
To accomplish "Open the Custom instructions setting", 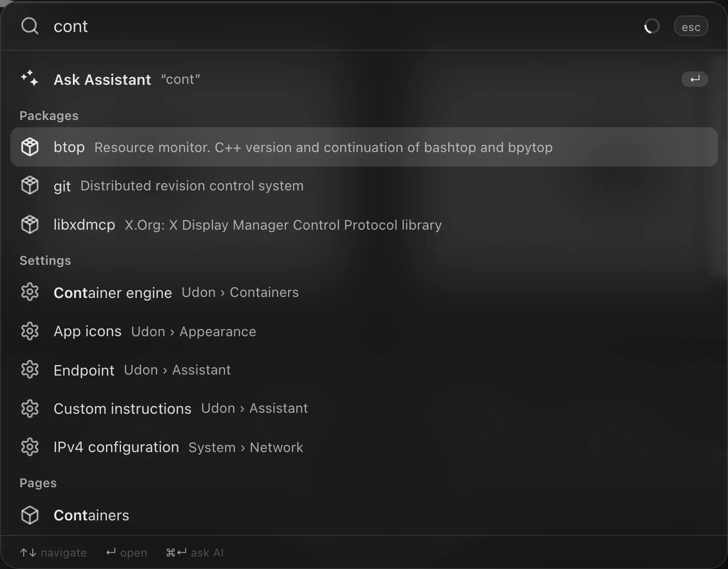I will tap(364, 409).
